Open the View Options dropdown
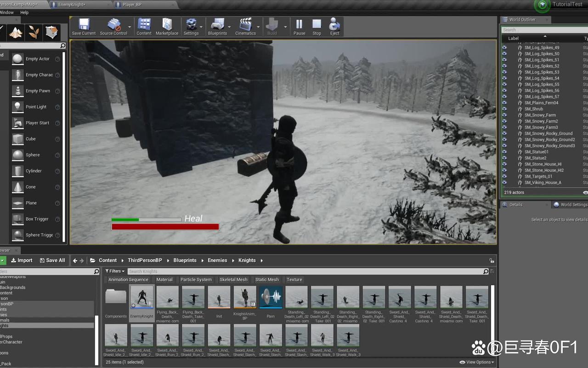This screenshot has width=588, height=368. (x=478, y=362)
